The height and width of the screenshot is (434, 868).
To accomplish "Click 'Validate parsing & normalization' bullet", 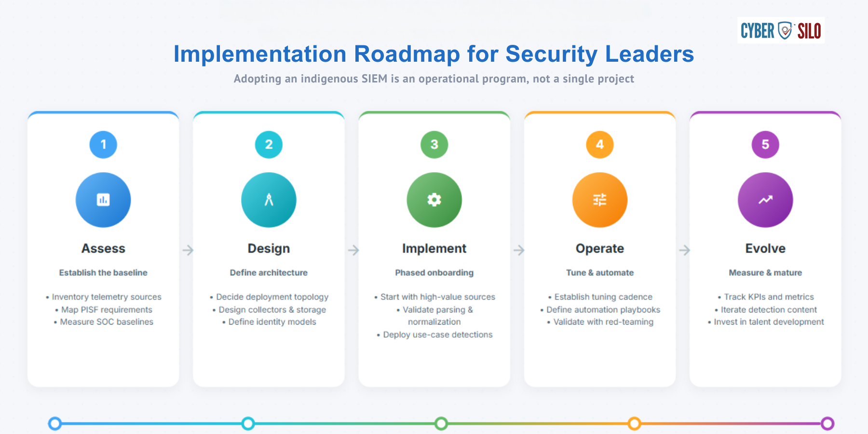I will click(x=434, y=316).
